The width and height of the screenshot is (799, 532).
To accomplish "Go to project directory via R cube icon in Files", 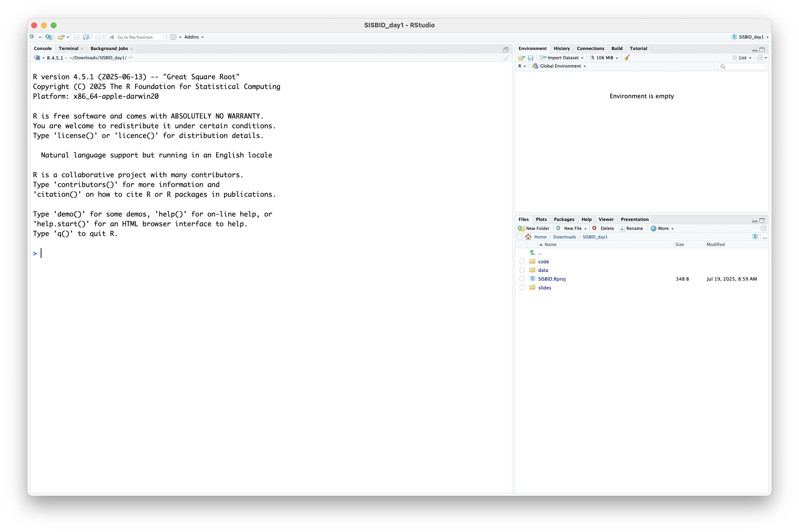I will coord(755,237).
